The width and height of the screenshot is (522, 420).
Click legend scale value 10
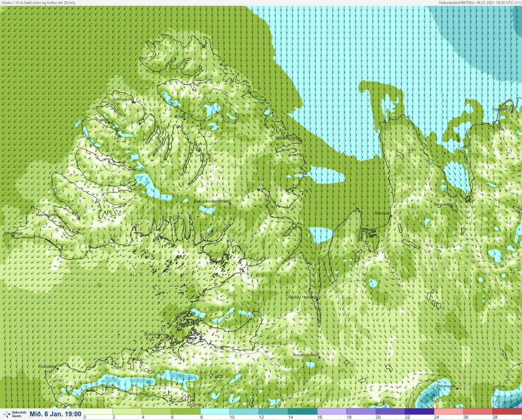[x=232, y=417]
